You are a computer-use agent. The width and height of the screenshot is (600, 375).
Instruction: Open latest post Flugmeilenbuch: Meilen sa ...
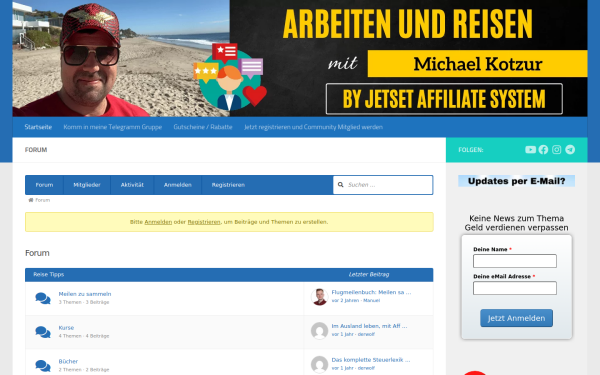pyautogui.click(x=371, y=292)
